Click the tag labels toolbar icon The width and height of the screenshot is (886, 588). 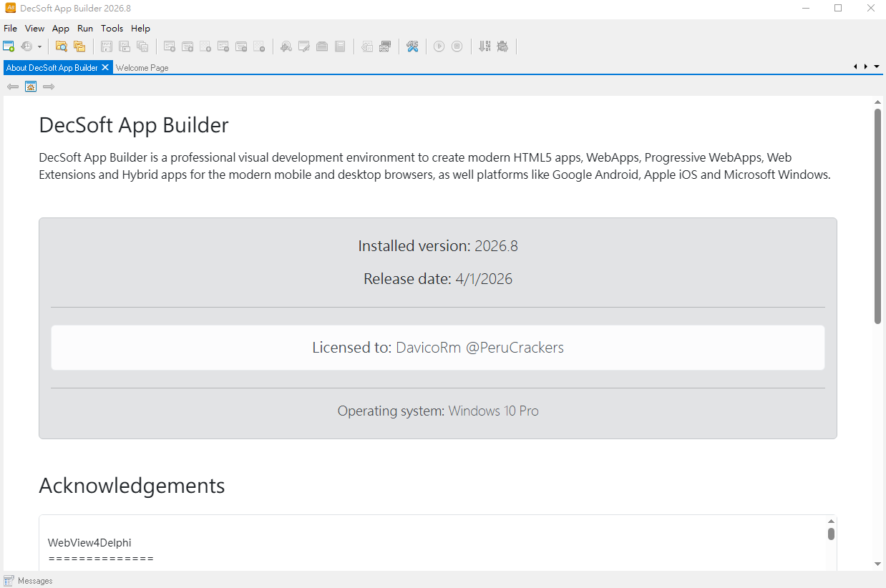367,46
